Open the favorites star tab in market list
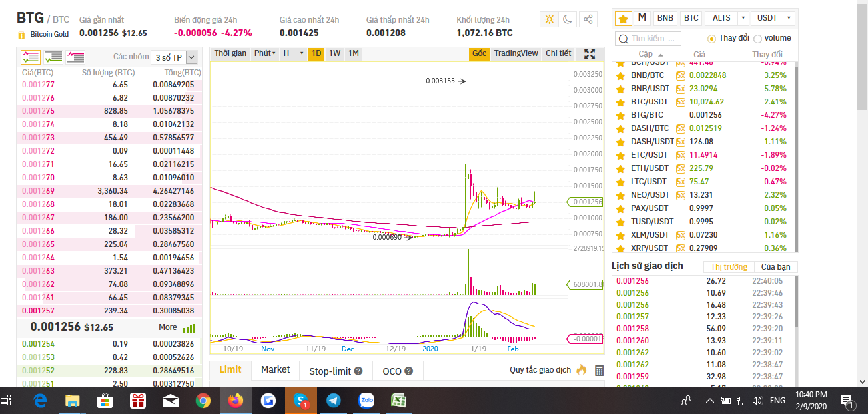 tap(622, 18)
